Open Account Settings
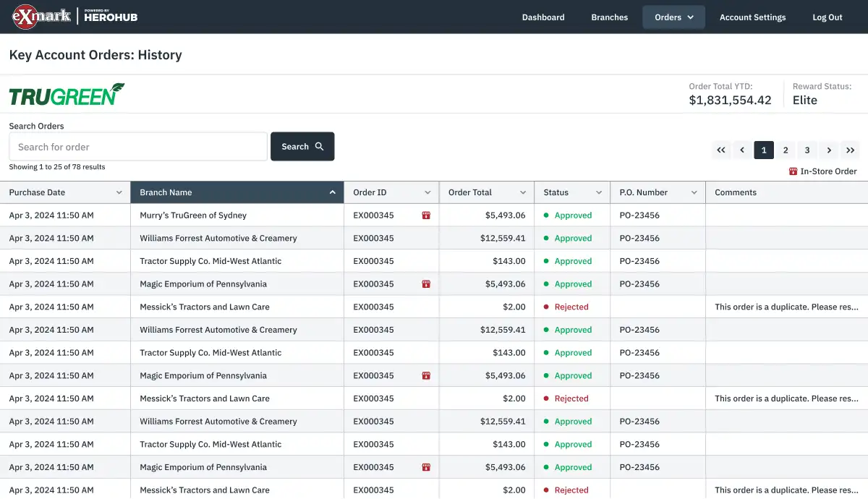 pos(752,17)
